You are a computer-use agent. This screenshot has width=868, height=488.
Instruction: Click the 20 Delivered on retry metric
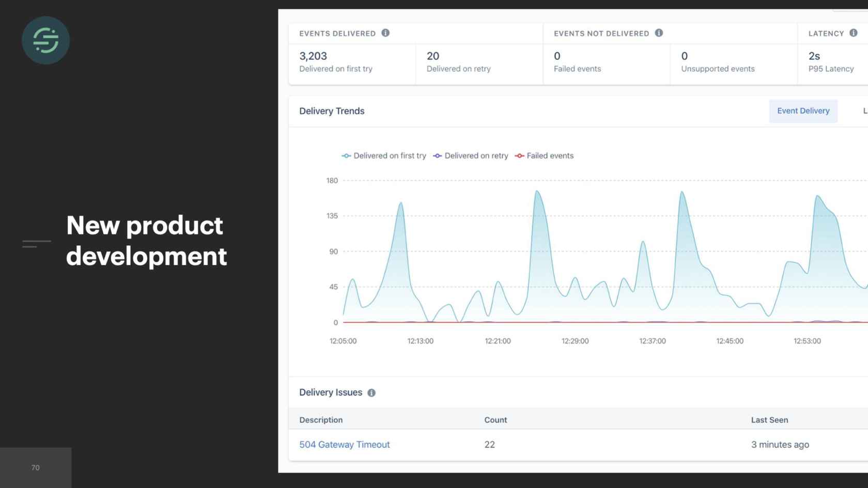pos(458,62)
